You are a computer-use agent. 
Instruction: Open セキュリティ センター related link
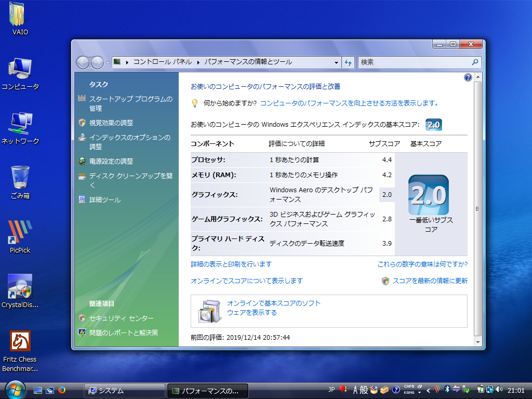tap(121, 318)
